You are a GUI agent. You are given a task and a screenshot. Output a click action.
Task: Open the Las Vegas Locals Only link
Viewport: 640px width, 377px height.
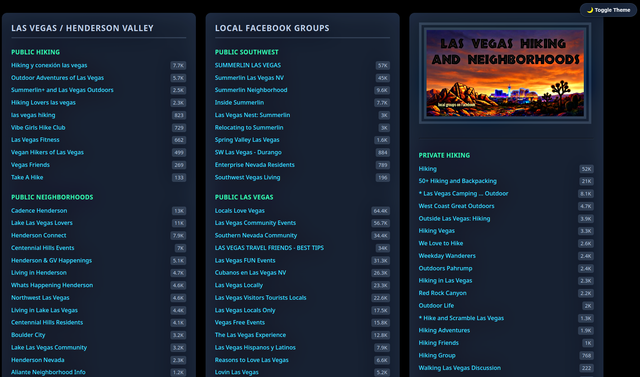click(x=245, y=310)
